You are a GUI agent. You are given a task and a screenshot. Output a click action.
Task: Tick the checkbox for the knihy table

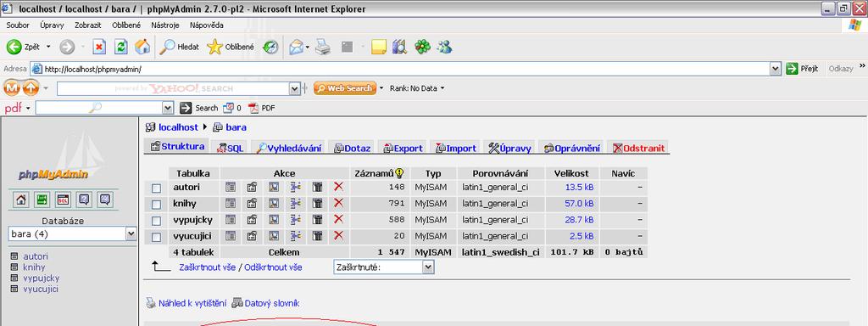coord(156,205)
